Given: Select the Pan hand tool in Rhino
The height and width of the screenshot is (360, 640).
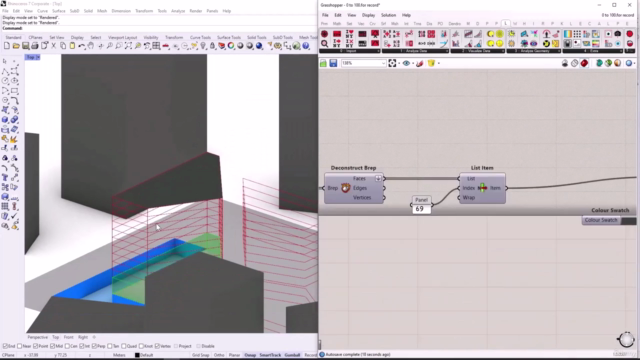Looking at the screenshot, I should click(91, 46).
